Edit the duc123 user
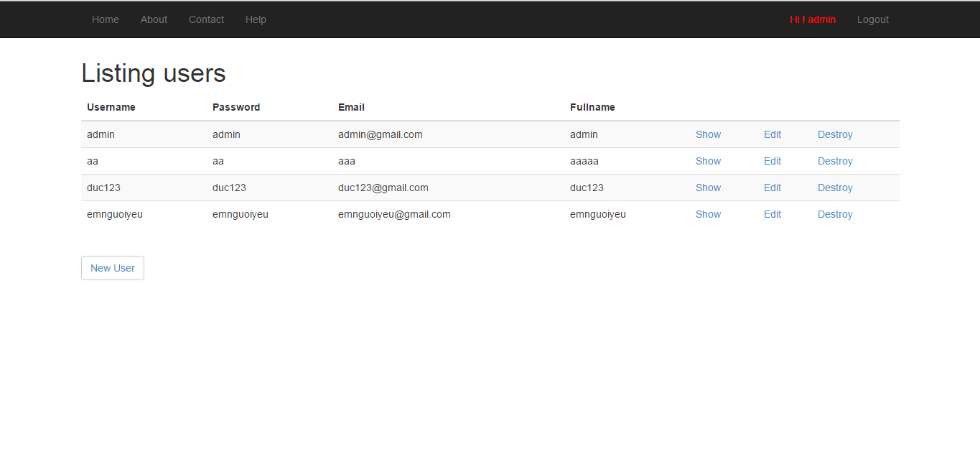980x462 pixels. click(773, 188)
